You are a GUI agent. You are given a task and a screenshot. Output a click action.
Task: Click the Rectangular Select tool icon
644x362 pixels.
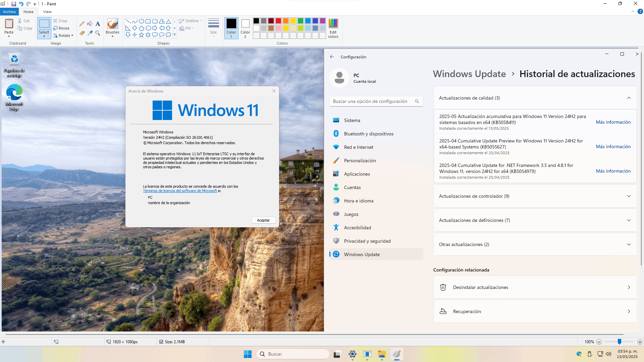pos(44,23)
